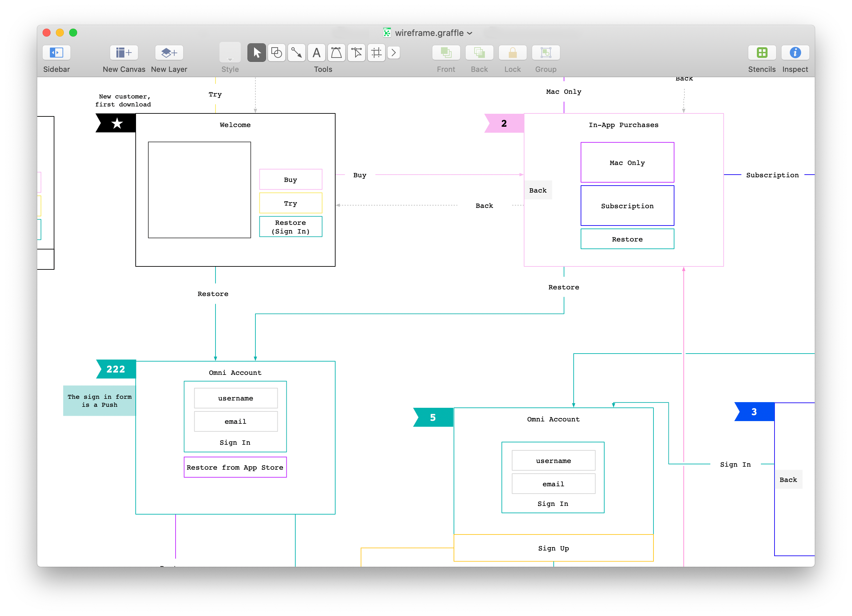Viewport: 852px width, 616px height.
Task: Open the Style well dropdown
Action: tap(230, 53)
